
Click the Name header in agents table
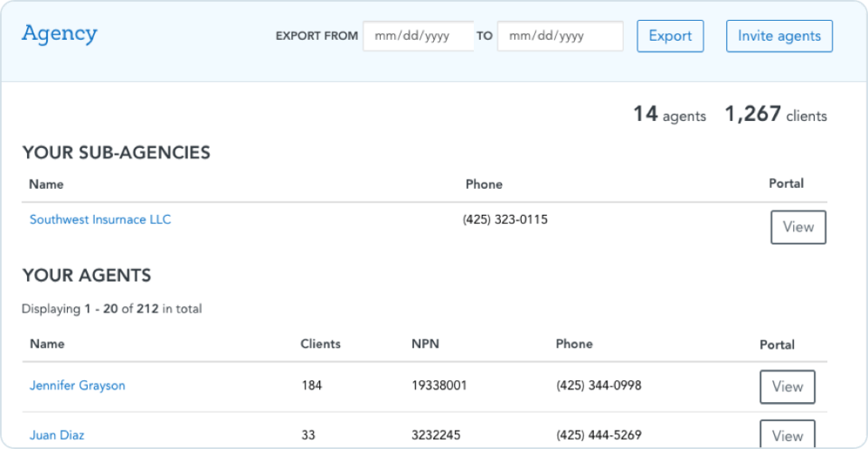[47, 344]
